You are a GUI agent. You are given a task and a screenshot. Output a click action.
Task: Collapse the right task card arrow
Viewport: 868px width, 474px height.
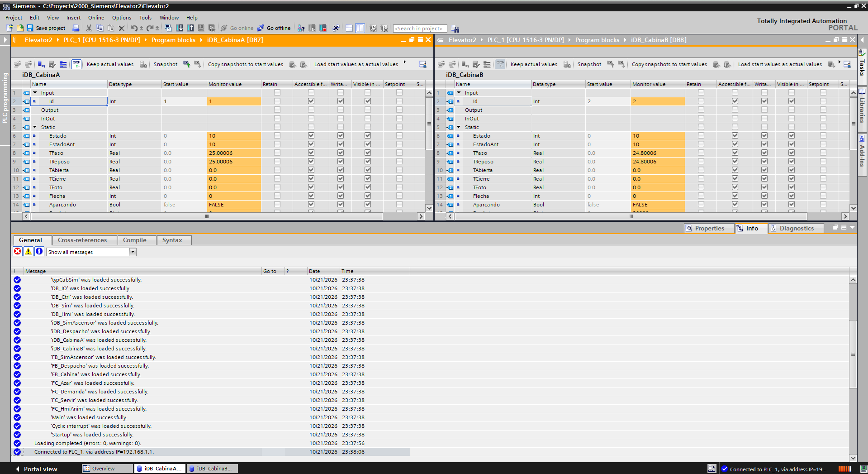pos(862,40)
